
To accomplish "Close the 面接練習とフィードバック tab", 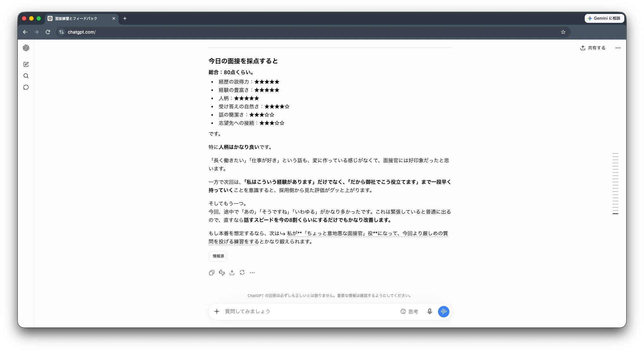I will coord(114,18).
